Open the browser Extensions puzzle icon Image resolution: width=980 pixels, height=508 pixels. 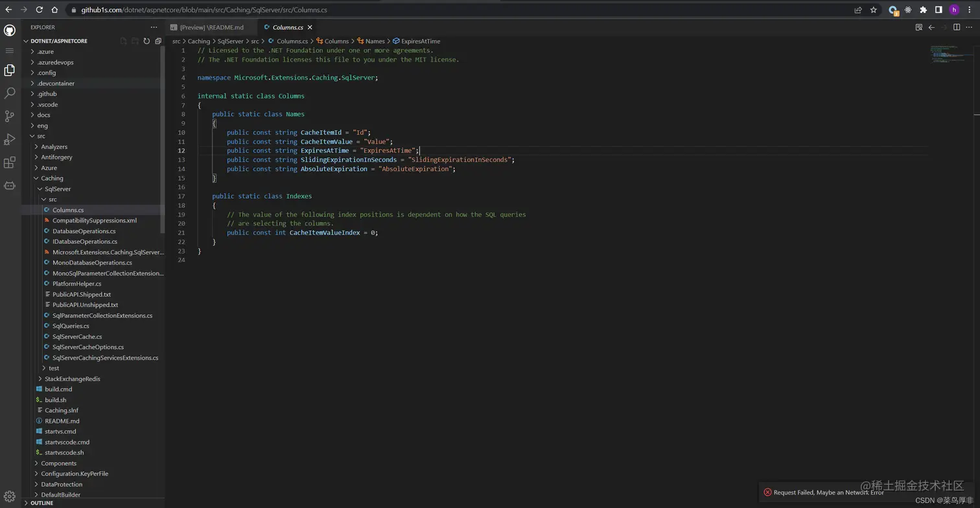[x=924, y=10]
